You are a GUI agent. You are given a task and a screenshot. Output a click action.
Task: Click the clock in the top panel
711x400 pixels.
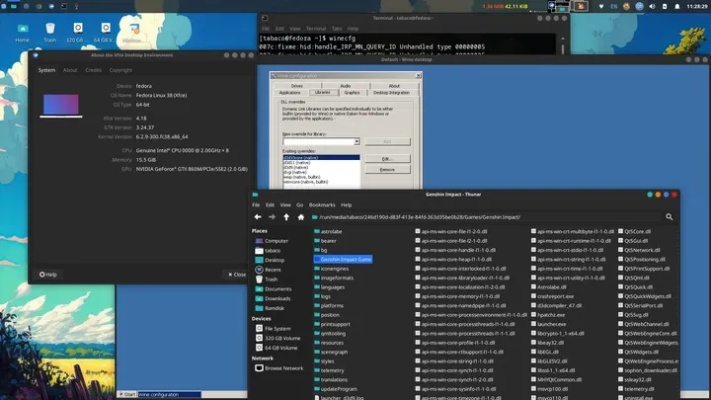pos(696,6)
